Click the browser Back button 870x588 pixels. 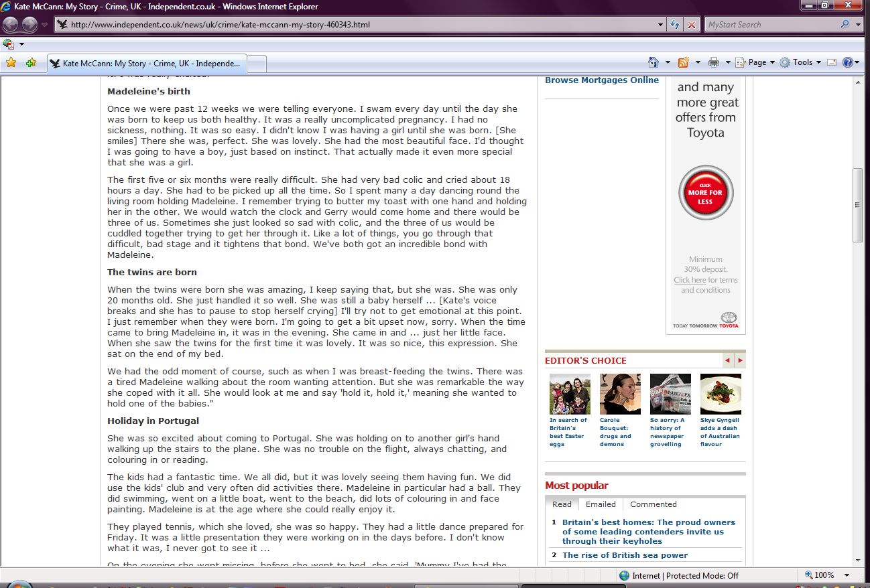[11, 25]
